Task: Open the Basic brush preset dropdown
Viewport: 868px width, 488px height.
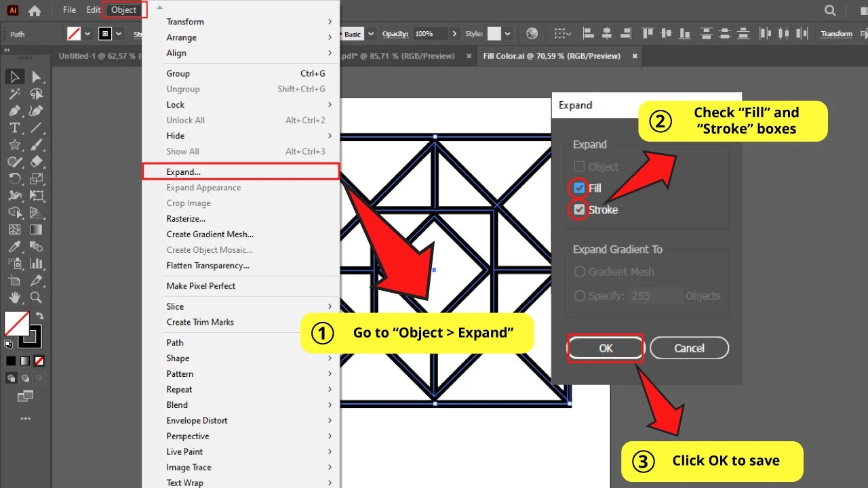Action: click(x=370, y=33)
